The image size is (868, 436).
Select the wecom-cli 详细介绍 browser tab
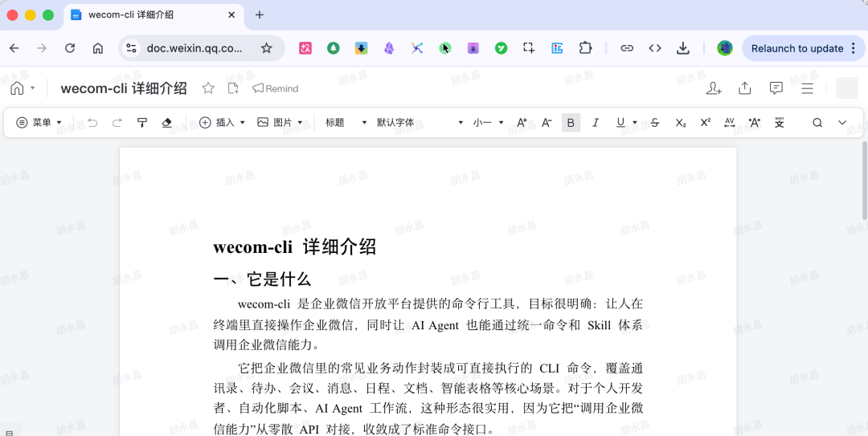pos(154,15)
